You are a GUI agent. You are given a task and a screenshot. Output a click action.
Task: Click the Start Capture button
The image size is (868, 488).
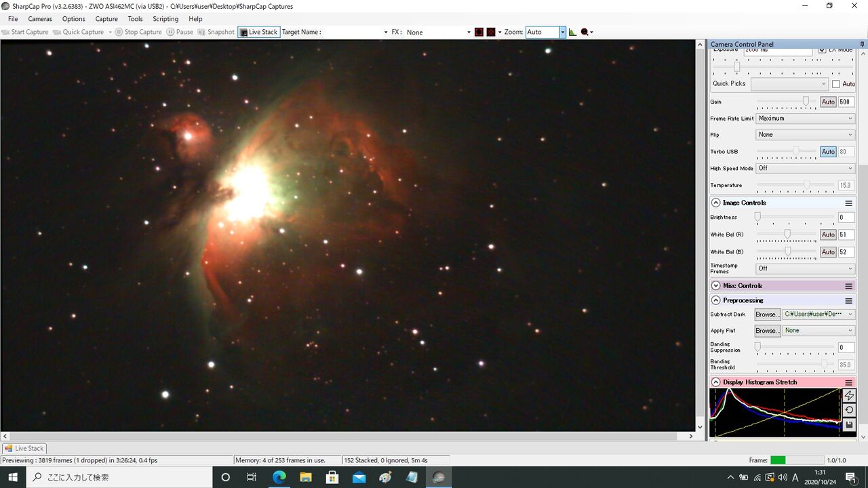point(25,32)
